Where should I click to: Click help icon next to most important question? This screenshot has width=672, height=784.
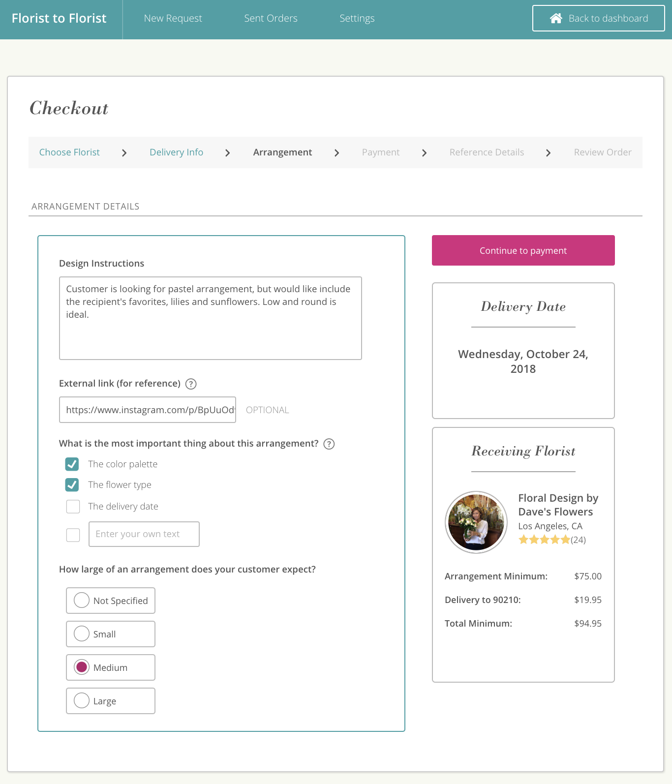pos(329,444)
